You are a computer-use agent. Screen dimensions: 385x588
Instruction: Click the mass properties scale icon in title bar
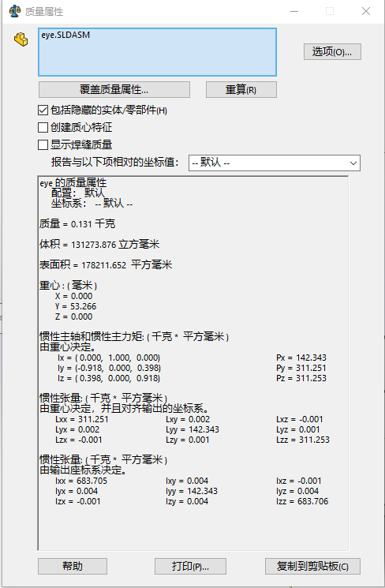point(15,11)
